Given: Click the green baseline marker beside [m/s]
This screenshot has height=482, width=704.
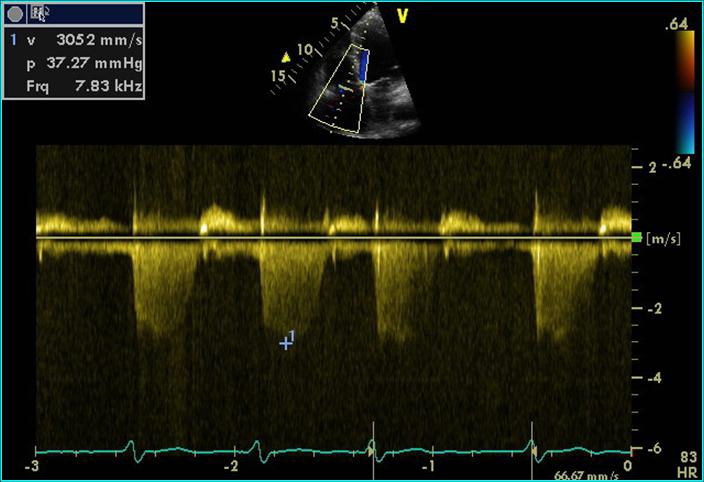Looking at the screenshot, I should pyautogui.click(x=636, y=237).
